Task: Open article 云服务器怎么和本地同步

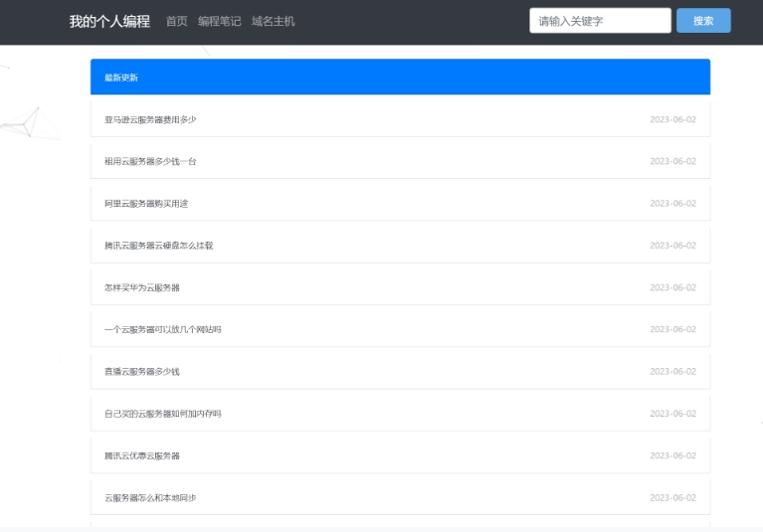Action: (x=150, y=498)
